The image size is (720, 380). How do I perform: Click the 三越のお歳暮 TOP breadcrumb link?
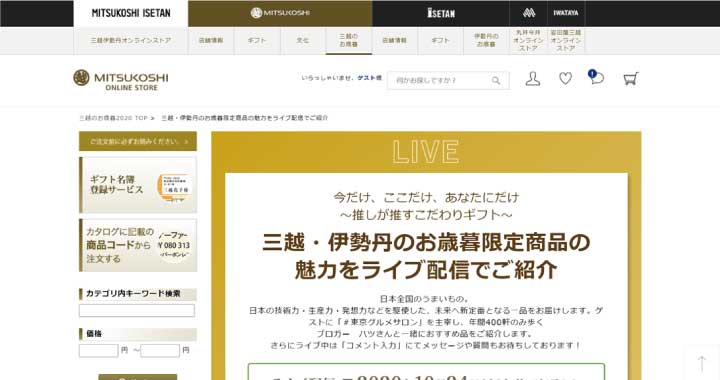(x=113, y=118)
